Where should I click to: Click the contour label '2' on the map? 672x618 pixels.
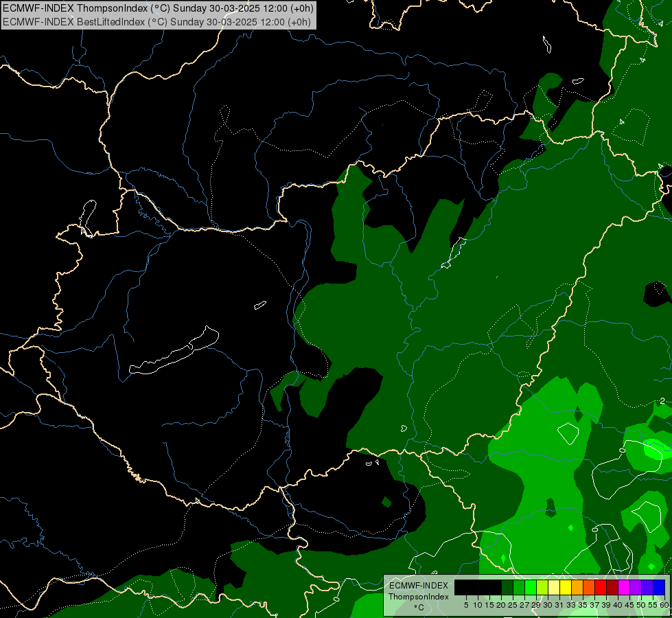pyautogui.click(x=662, y=400)
